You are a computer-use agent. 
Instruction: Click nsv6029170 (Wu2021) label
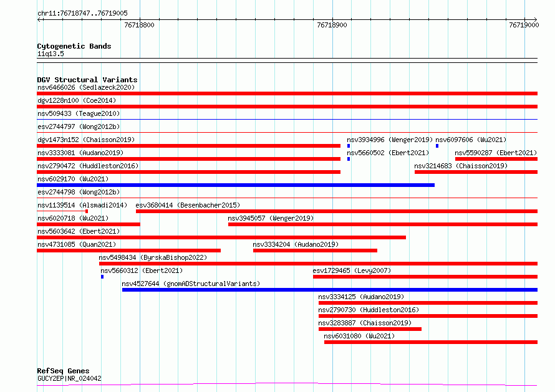click(x=73, y=179)
